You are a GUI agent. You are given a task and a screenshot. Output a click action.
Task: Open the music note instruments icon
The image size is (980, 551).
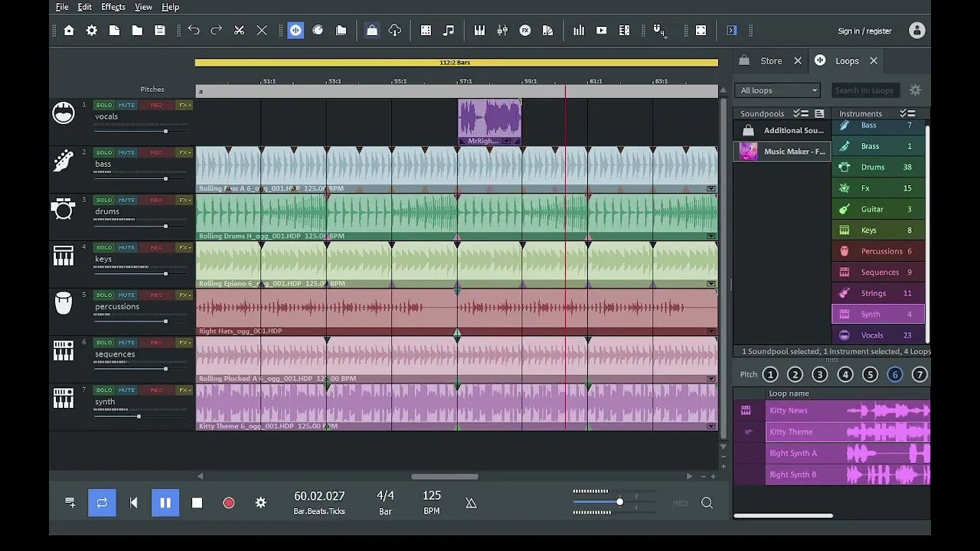tap(449, 31)
